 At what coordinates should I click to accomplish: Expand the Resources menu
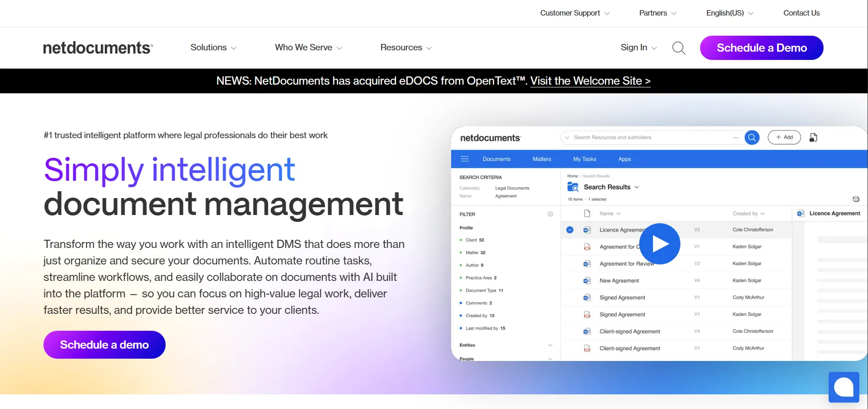pos(406,48)
